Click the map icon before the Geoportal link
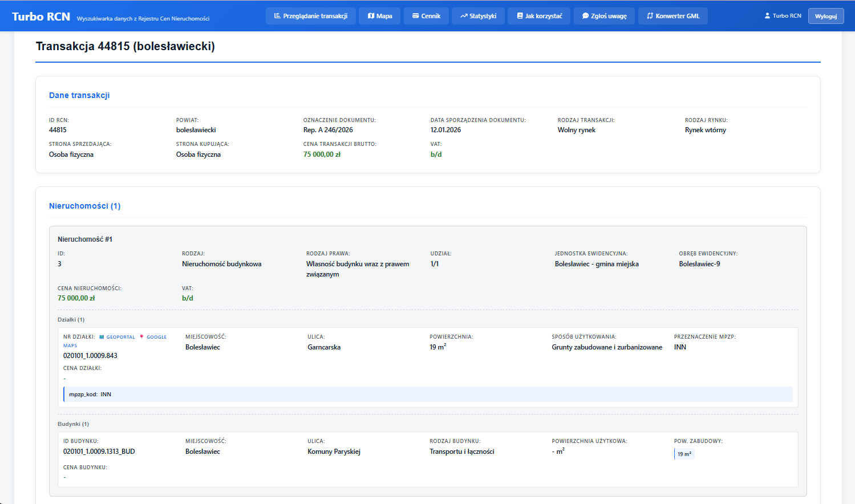 [102, 337]
